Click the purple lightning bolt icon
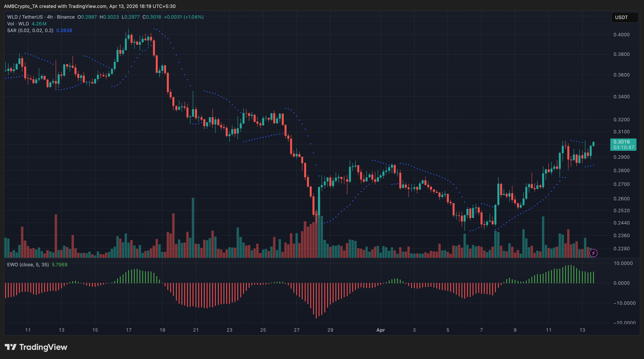The height and width of the screenshot is (359, 644). pyautogui.click(x=593, y=253)
